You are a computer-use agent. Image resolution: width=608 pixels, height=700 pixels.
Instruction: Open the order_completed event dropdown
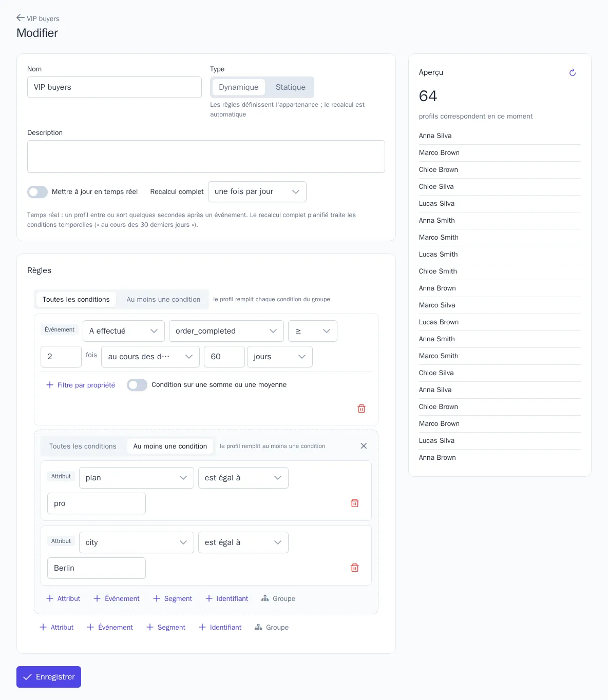(226, 331)
